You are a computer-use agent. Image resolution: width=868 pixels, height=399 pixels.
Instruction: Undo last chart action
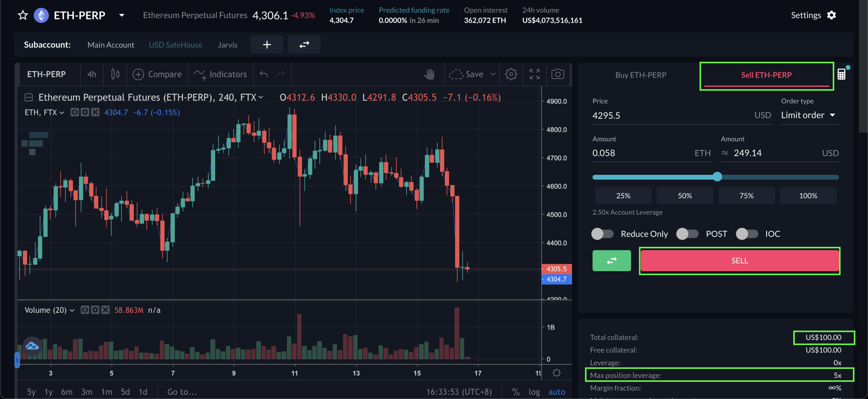[x=264, y=74]
